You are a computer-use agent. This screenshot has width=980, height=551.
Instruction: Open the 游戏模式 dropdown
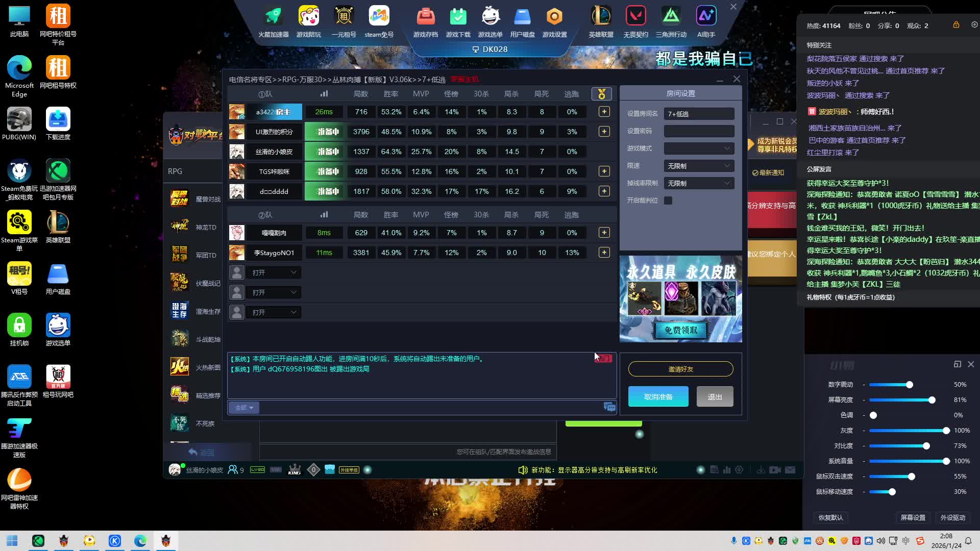699,148
